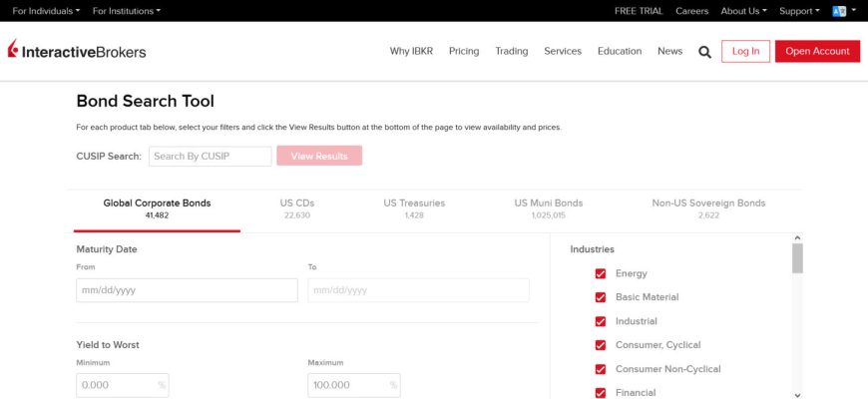The height and width of the screenshot is (399, 868).
Task: Switch to the US CDs tab
Action: (297, 209)
